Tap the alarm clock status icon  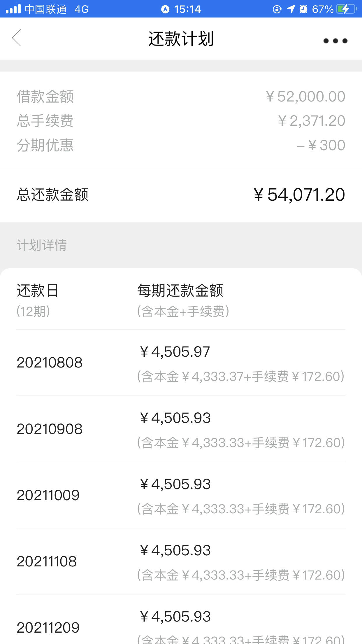[303, 9]
